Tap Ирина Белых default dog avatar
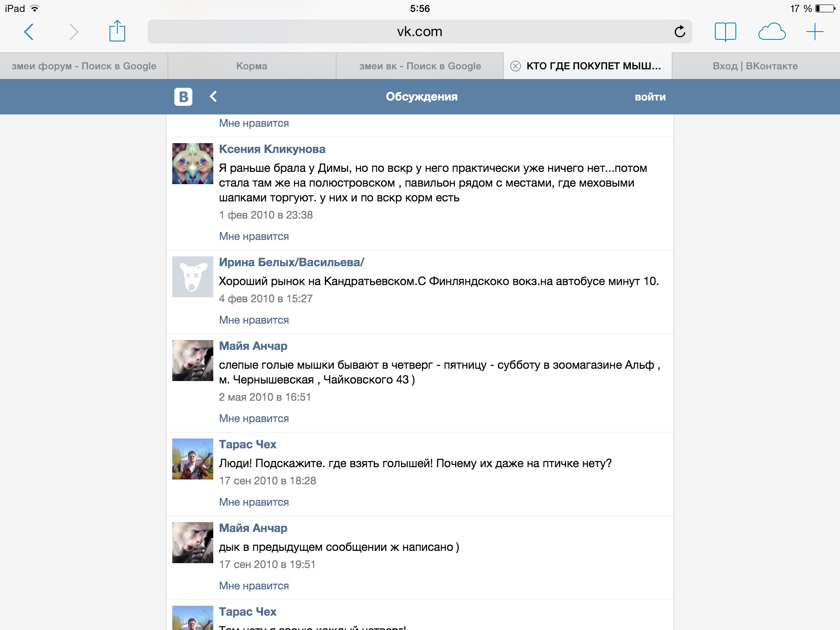This screenshot has width=840, height=630. 193,277
